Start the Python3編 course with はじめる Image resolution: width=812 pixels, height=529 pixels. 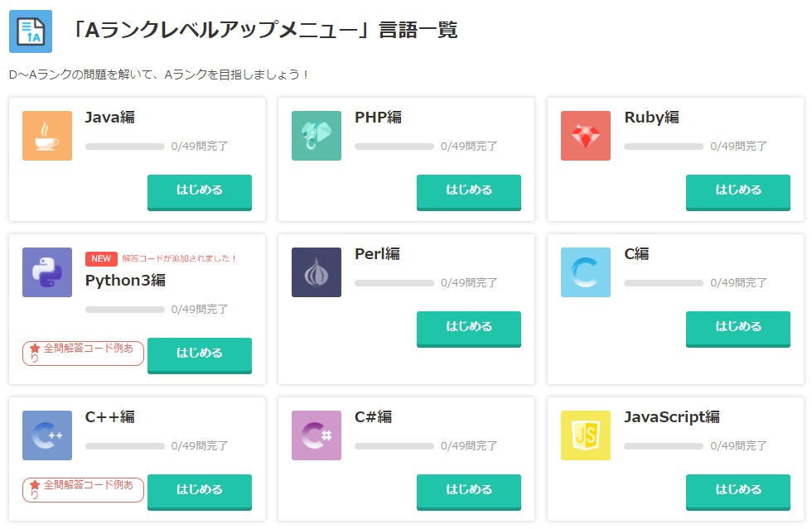pos(200,355)
